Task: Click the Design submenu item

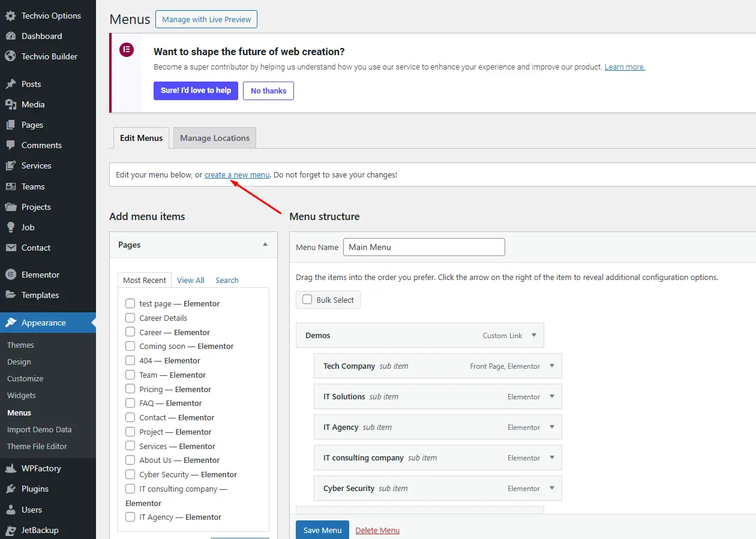Action: tap(19, 362)
